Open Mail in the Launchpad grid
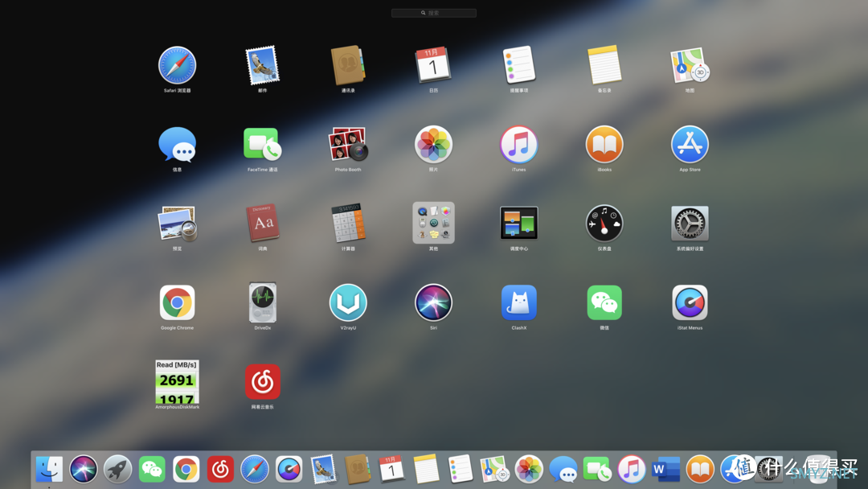The image size is (868, 489). (262, 65)
